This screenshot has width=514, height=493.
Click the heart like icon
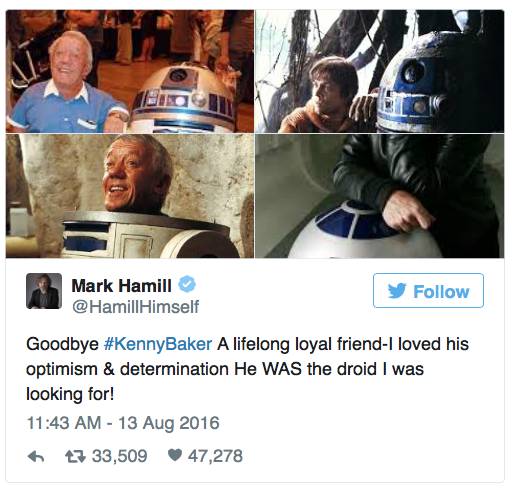click(175, 455)
